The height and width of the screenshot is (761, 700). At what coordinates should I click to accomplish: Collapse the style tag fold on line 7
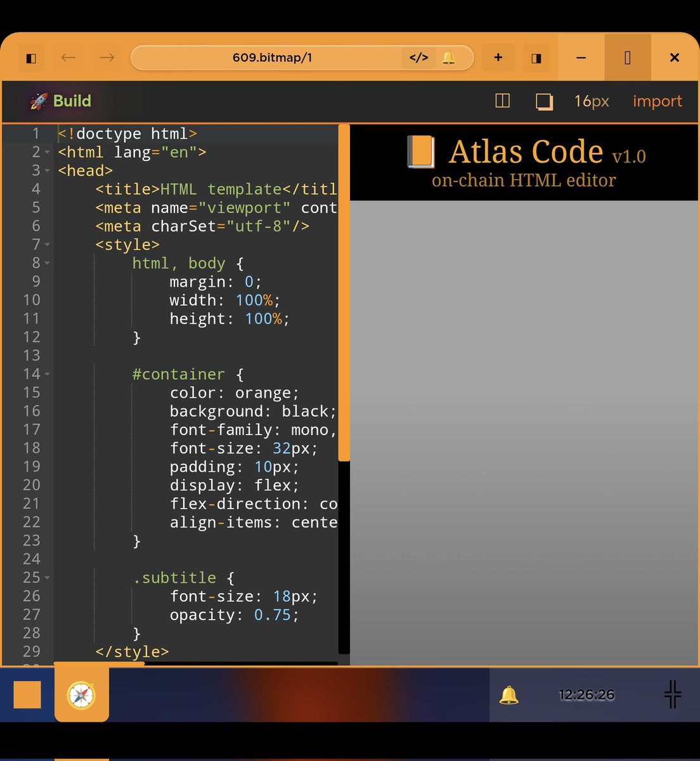click(48, 245)
